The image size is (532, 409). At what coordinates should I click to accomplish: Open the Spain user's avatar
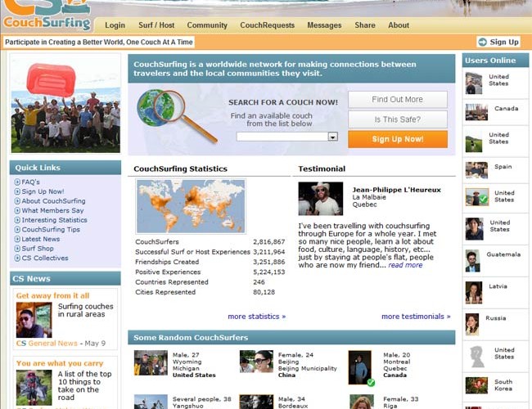pyautogui.click(x=476, y=170)
